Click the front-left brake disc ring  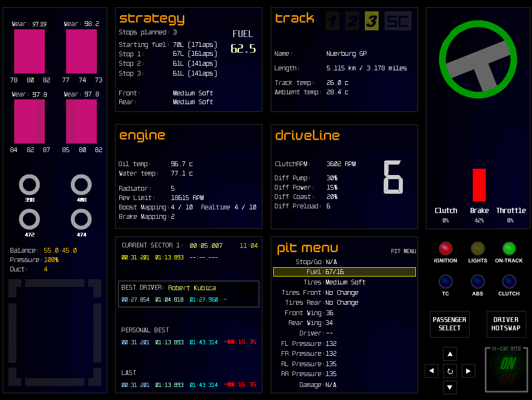(30, 185)
